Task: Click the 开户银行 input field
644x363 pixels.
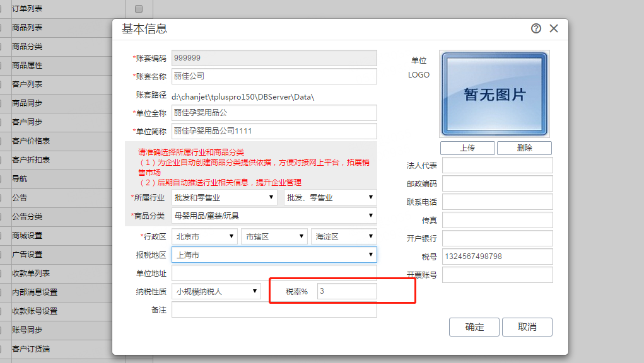Action: tap(498, 238)
